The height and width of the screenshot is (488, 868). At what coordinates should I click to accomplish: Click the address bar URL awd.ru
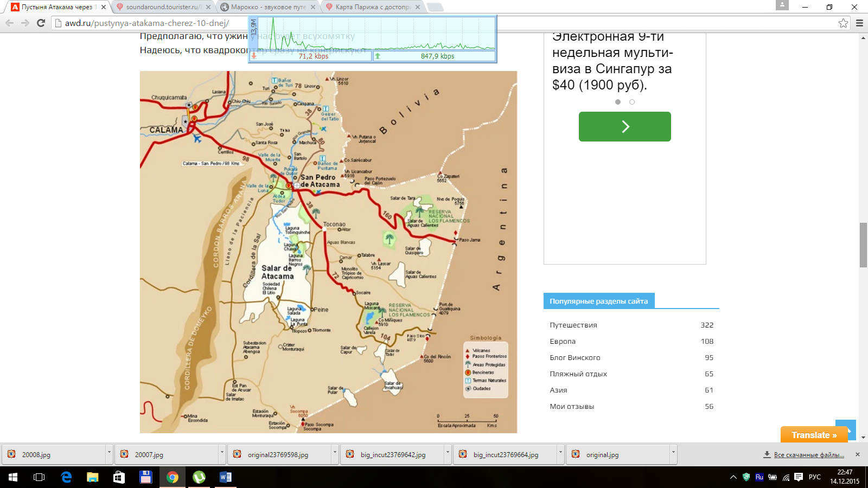[x=147, y=23]
